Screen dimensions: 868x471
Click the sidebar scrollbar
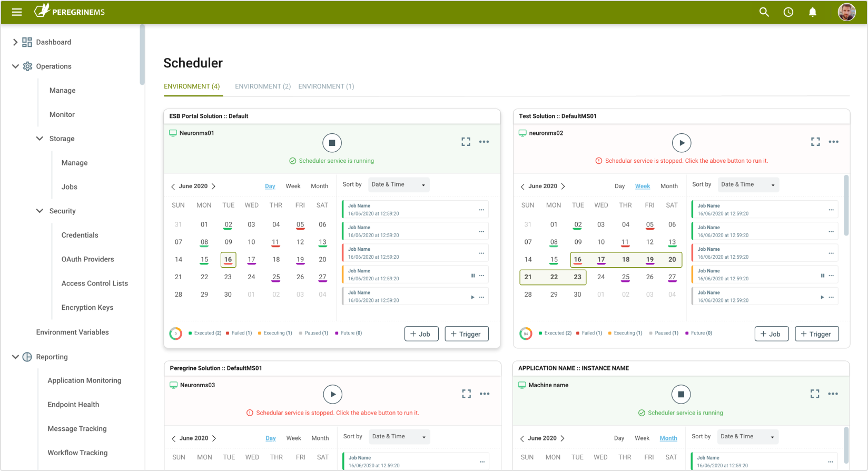(142, 54)
